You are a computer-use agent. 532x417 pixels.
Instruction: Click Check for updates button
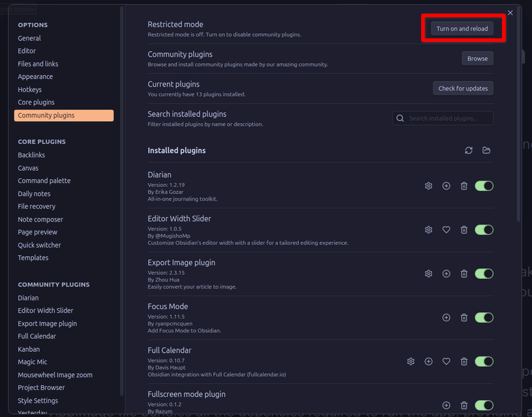pyautogui.click(x=463, y=88)
